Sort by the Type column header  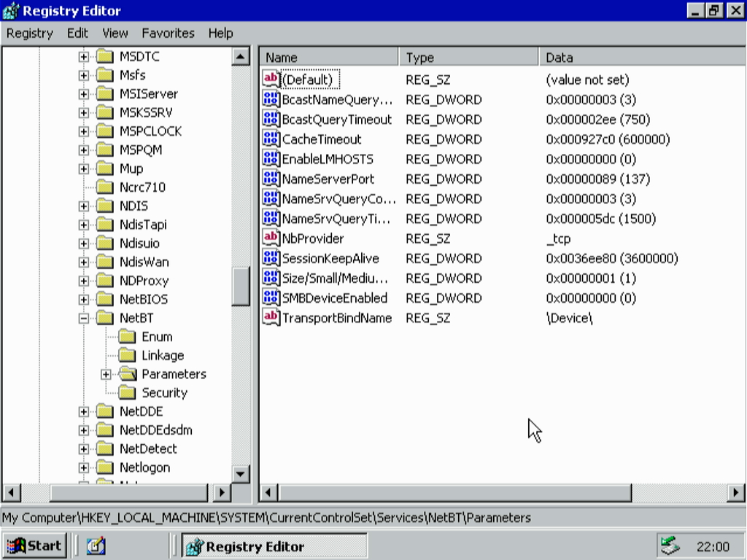pos(469,57)
